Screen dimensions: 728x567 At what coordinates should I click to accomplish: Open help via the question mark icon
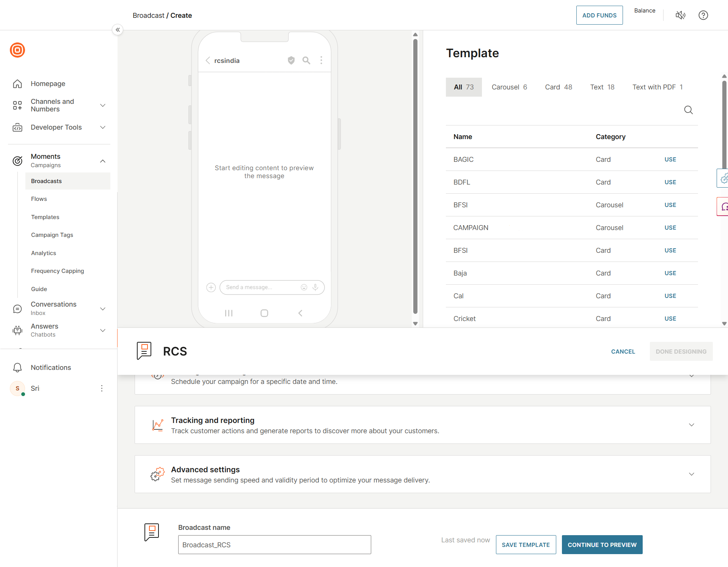tap(703, 15)
